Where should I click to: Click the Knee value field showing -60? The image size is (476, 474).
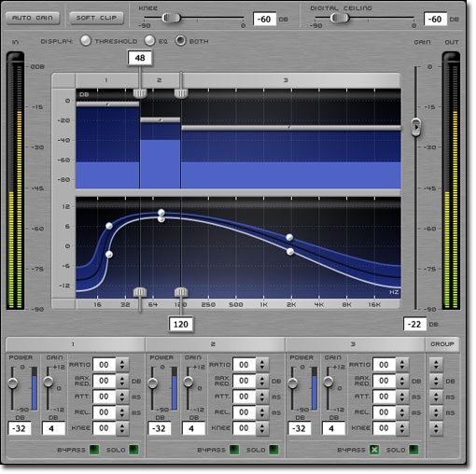pos(264,20)
